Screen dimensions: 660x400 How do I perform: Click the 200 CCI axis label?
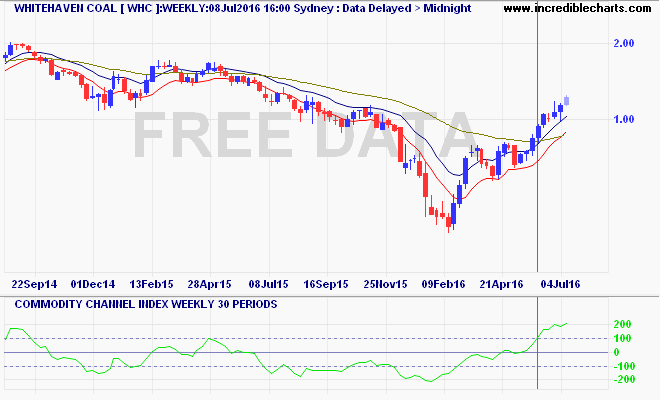point(623,324)
